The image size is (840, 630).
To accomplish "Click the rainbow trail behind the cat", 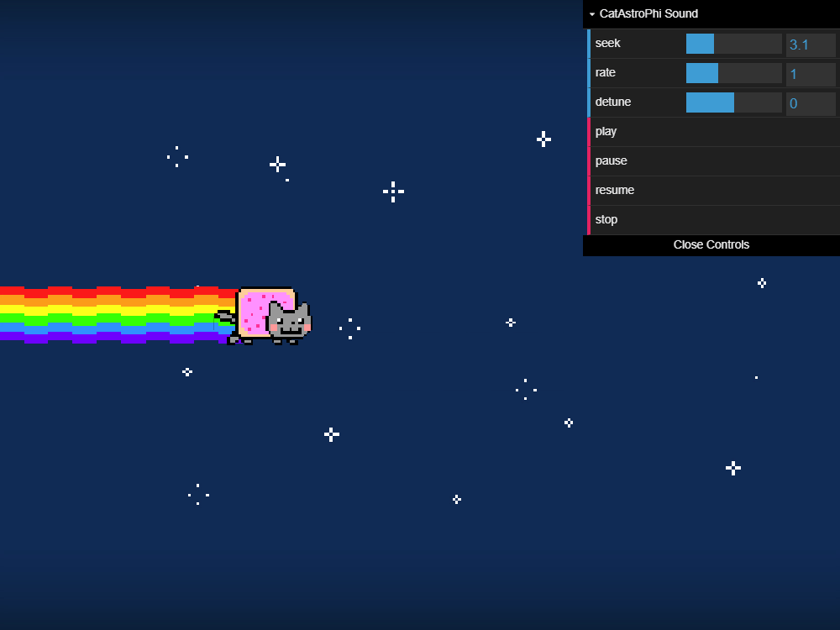I will pos(109,315).
